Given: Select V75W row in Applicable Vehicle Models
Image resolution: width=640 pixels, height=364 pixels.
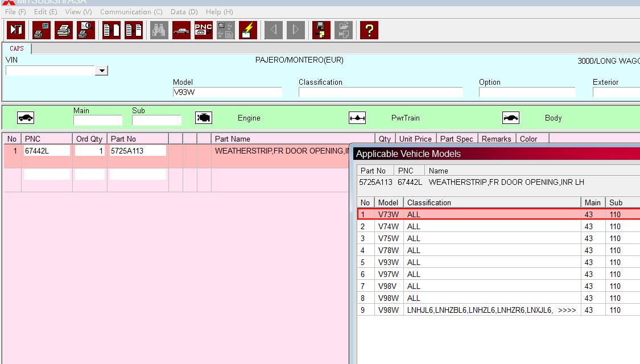Looking at the screenshot, I should [x=498, y=238].
